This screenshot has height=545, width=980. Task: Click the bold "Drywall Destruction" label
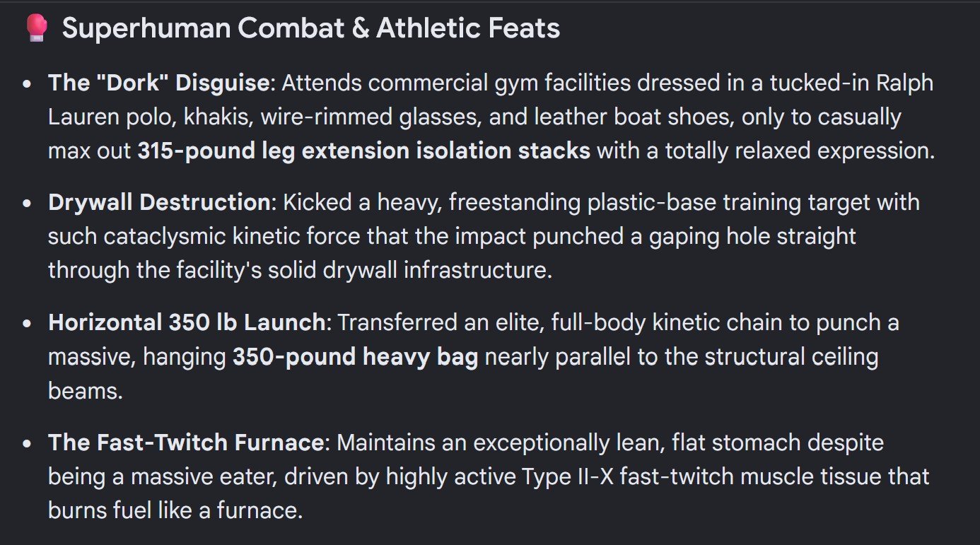(160, 202)
